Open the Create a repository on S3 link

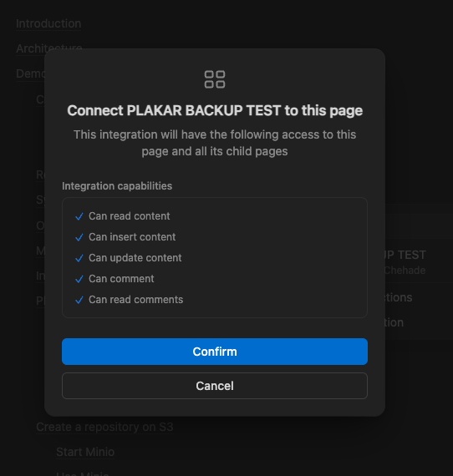104,427
